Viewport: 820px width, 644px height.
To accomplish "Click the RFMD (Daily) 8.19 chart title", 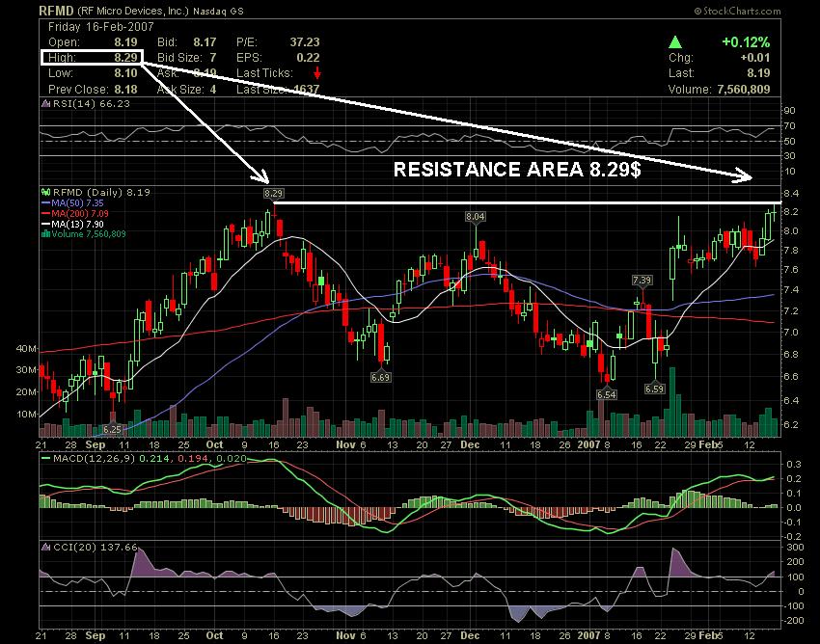I will click(x=101, y=193).
